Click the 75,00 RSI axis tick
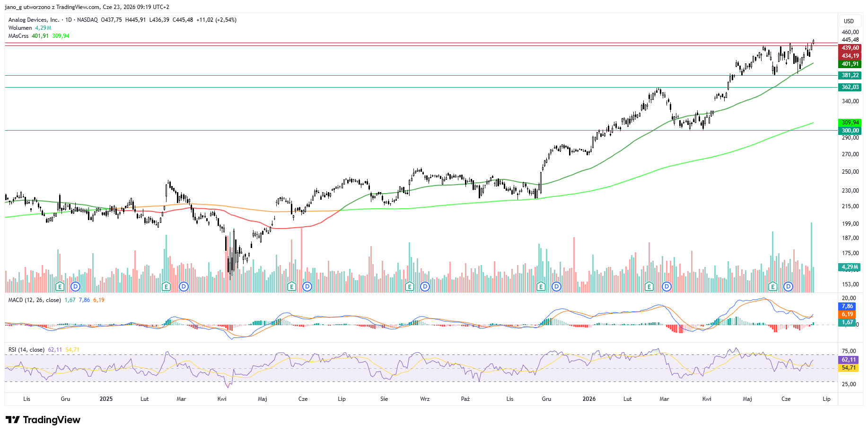Image resolution: width=868 pixels, height=434 pixels. [x=849, y=351]
